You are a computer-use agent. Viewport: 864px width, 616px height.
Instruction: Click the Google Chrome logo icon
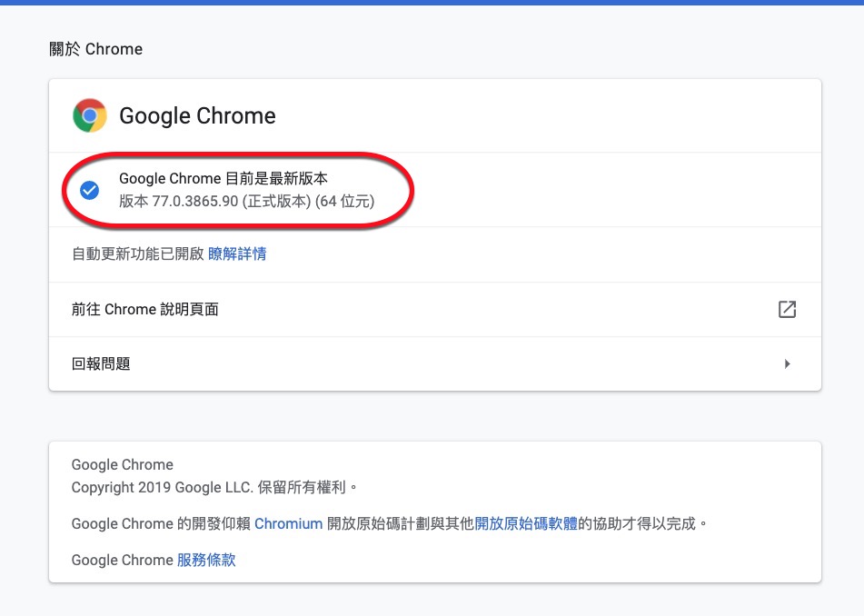pyautogui.click(x=90, y=115)
